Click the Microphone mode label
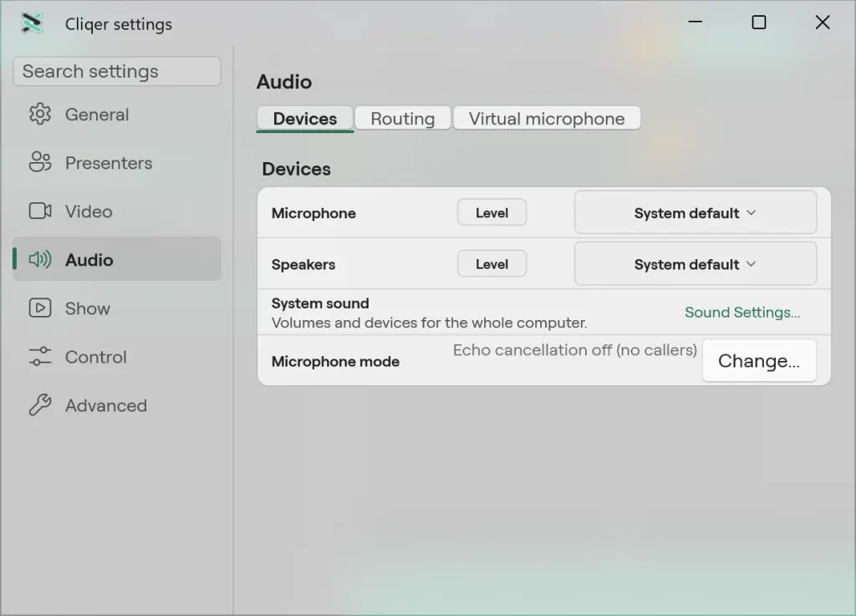Viewport: 856px width, 616px height. pos(335,361)
